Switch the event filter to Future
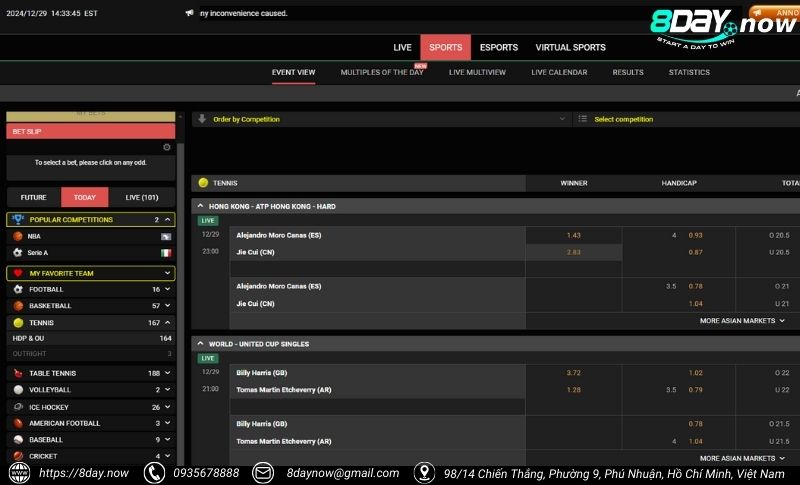This screenshot has width=800, height=485. 34,197
